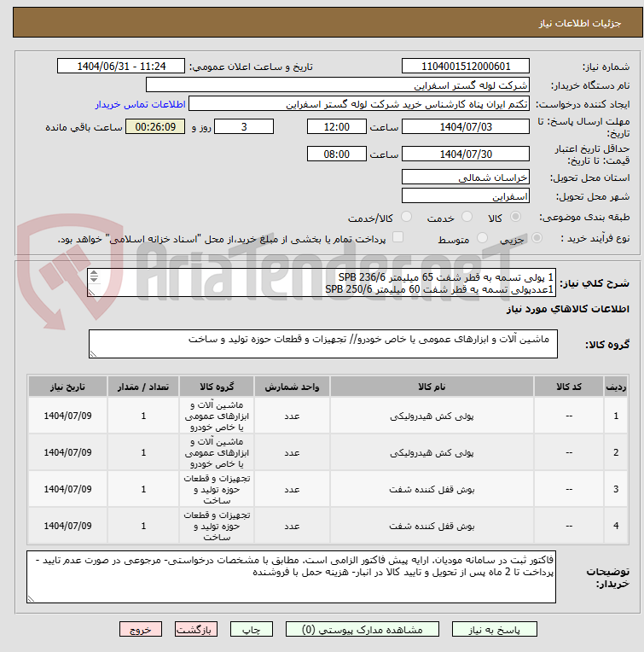Click the announcement date field 1404/06/31 - 11:24

(121, 66)
